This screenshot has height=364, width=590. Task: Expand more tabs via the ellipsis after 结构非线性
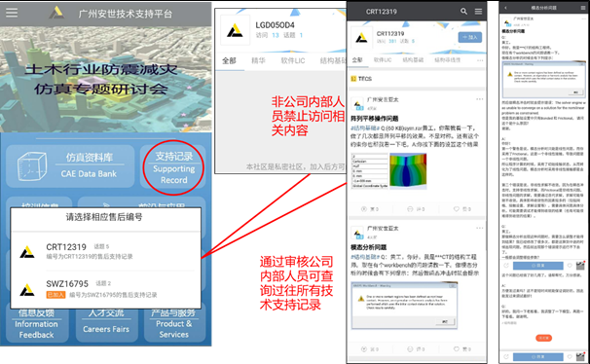[x=480, y=60]
